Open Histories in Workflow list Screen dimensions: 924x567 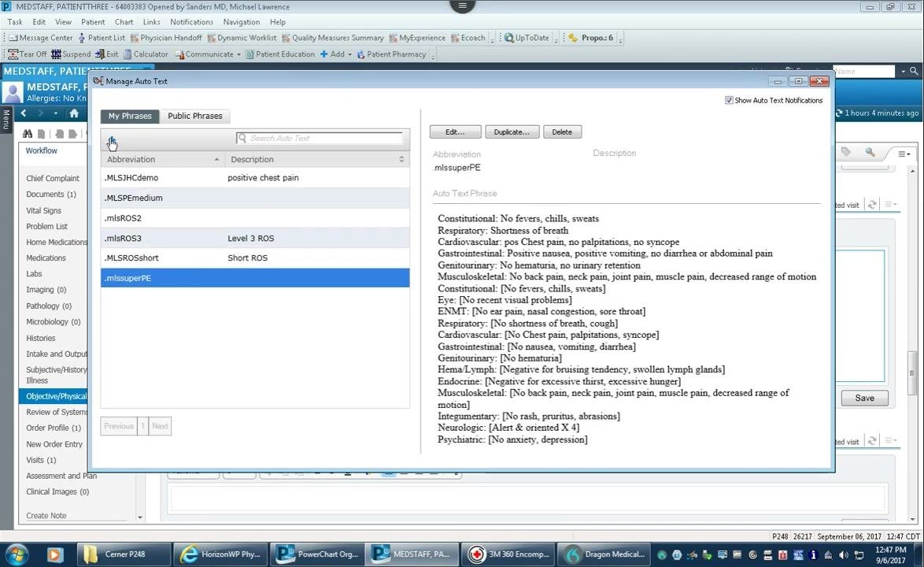click(x=41, y=339)
